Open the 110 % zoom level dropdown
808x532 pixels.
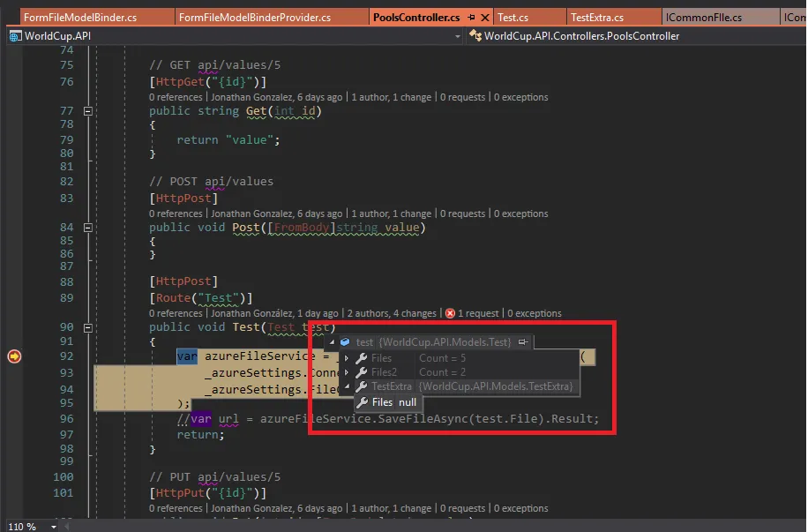point(53,527)
